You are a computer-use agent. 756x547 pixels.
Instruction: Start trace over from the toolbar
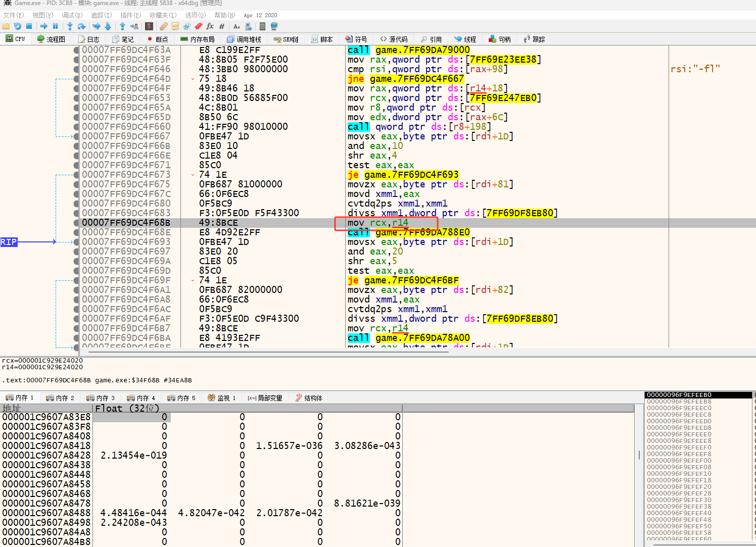pyautogui.click(x=108, y=26)
